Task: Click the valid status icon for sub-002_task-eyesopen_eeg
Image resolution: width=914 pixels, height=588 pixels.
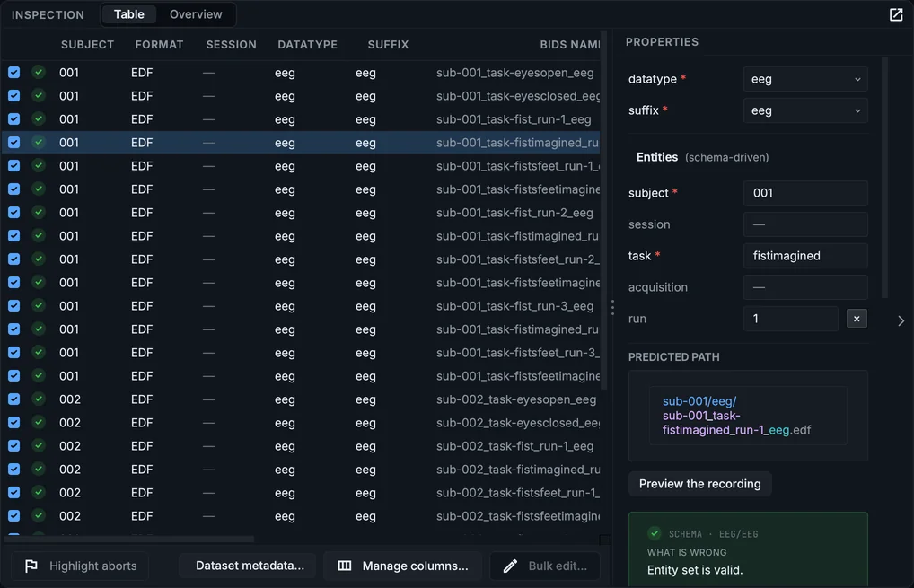Action: tap(39, 399)
